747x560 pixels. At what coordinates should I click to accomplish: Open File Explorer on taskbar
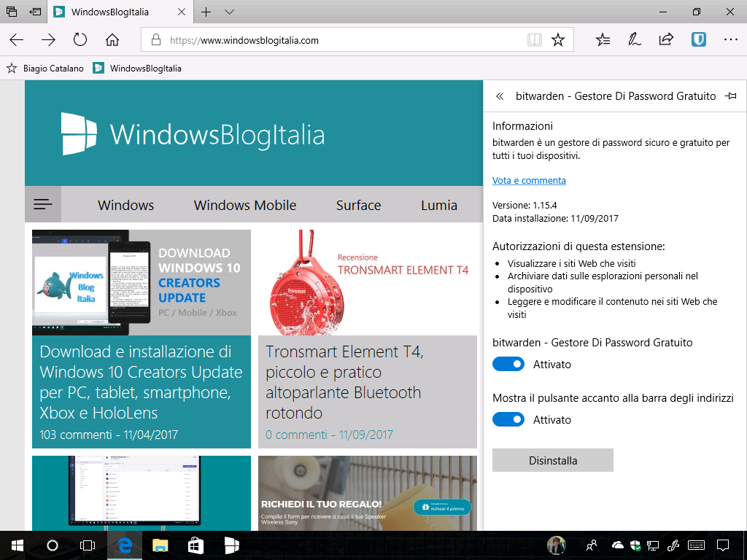pyautogui.click(x=160, y=545)
